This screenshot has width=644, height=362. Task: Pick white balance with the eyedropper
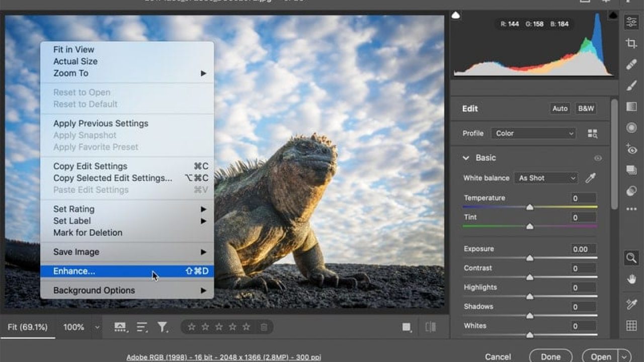(590, 178)
